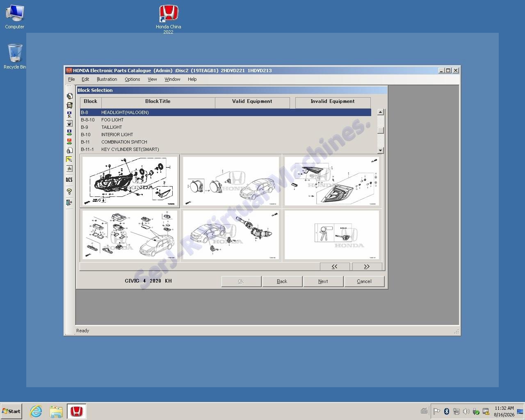Image resolution: width=525 pixels, height=420 pixels.
Task: Click the red P car icon
Action: [x=69, y=142]
